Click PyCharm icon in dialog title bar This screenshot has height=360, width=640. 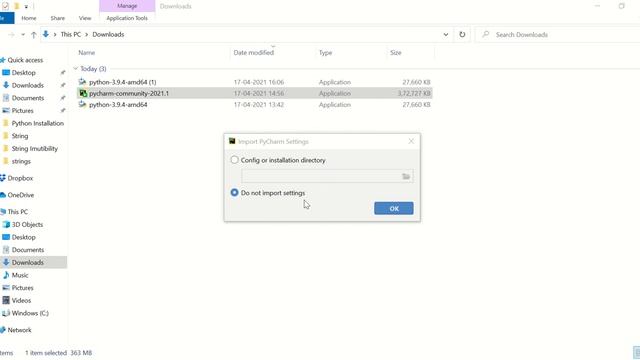pyautogui.click(x=232, y=141)
